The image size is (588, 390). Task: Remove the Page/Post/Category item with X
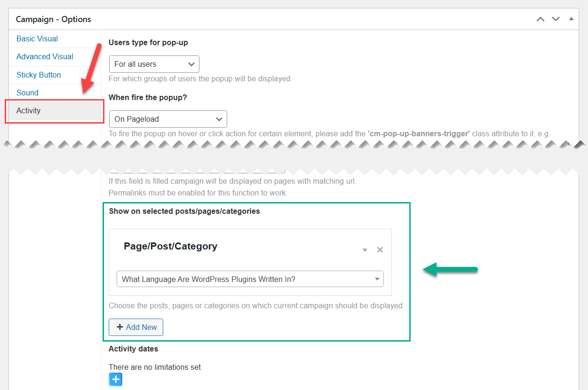coord(380,250)
